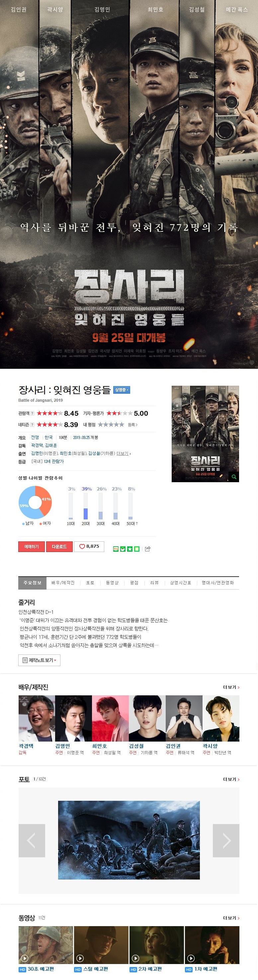
Task: Expand cast list with 더보기 link
Action: [123, 454]
